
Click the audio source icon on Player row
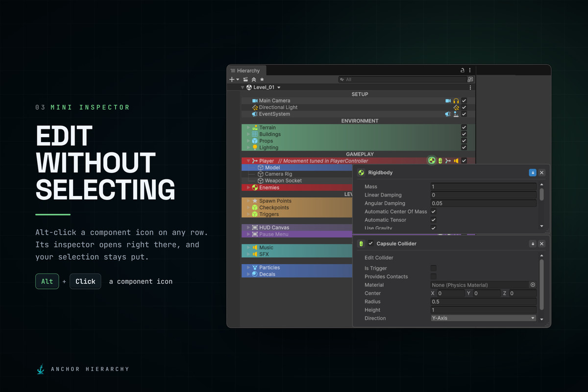[x=456, y=161]
